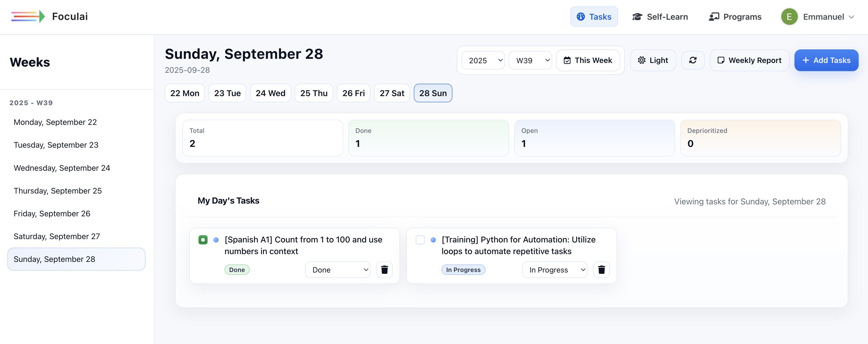The image size is (868, 344).
Task: Refresh tasks with the sync icon
Action: point(693,60)
